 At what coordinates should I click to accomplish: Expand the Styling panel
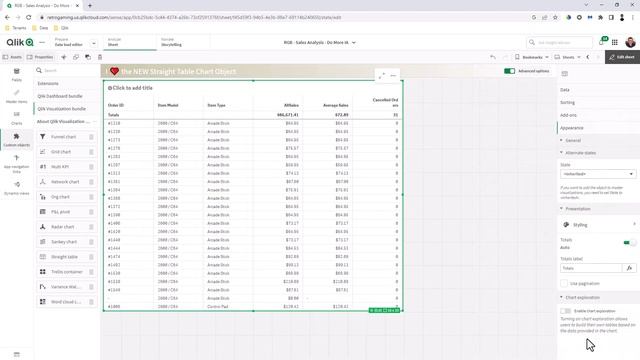pyautogui.click(x=598, y=225)
